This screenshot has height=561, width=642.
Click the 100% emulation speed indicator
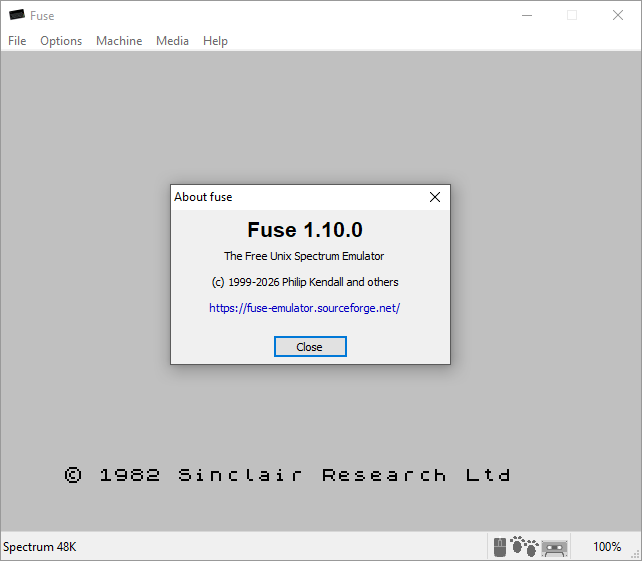(607, 547)
